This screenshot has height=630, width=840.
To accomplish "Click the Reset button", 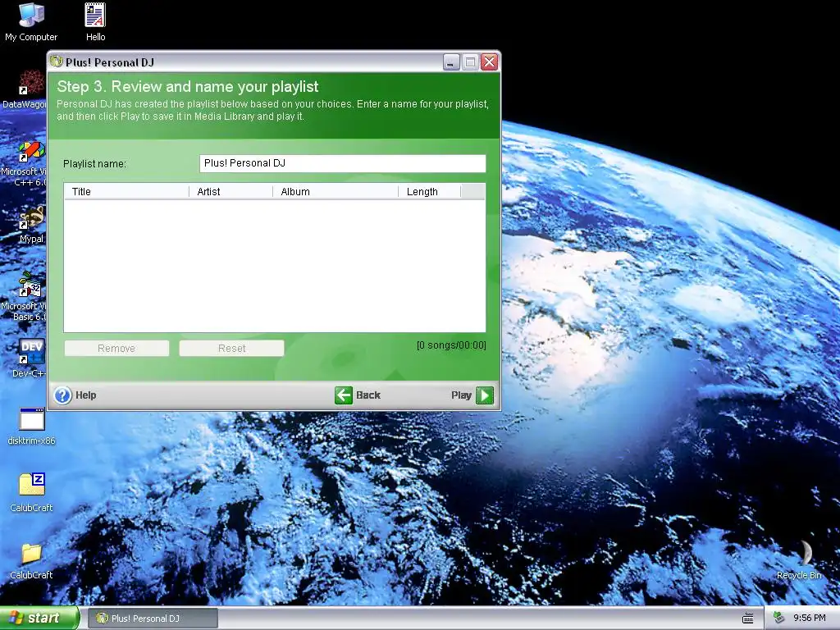I will [231, 348].
